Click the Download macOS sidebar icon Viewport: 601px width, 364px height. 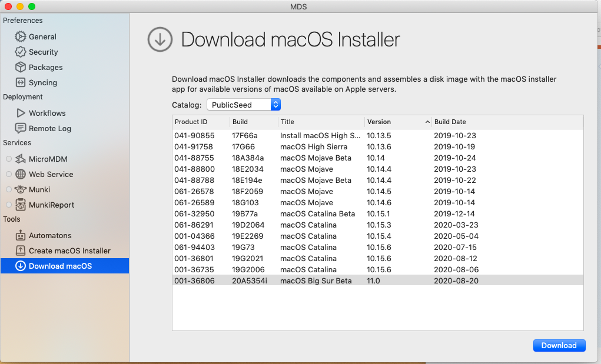point(21,266)
